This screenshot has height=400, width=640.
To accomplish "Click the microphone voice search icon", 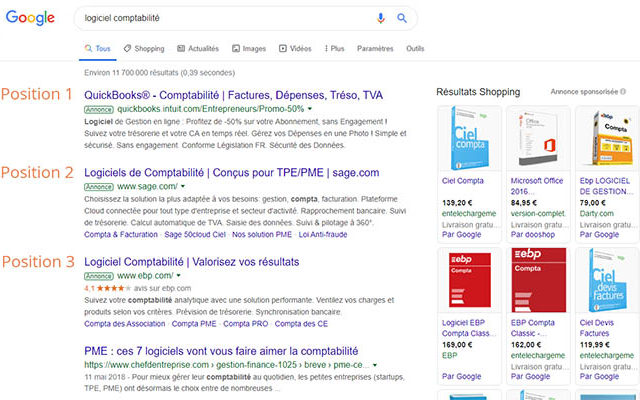I will pyautogui.click(x=380, y=18).
